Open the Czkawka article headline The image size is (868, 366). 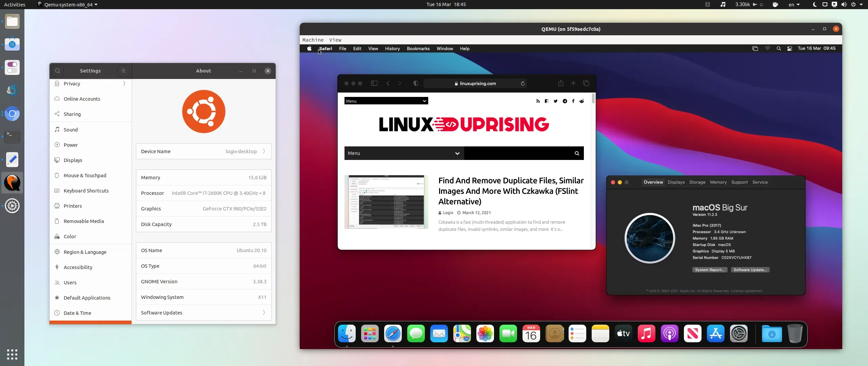(x=511, y=191)
